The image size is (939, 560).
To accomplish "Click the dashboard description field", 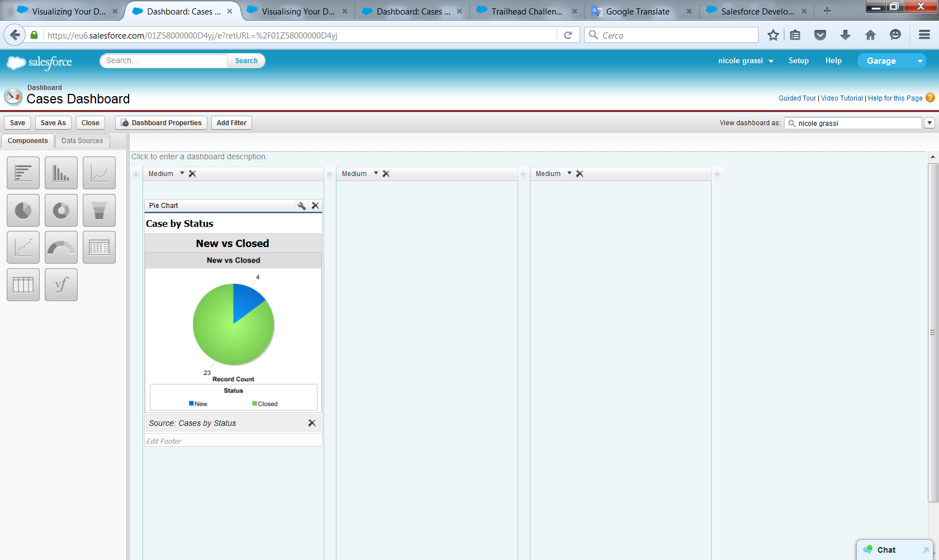I will (200, 157).
